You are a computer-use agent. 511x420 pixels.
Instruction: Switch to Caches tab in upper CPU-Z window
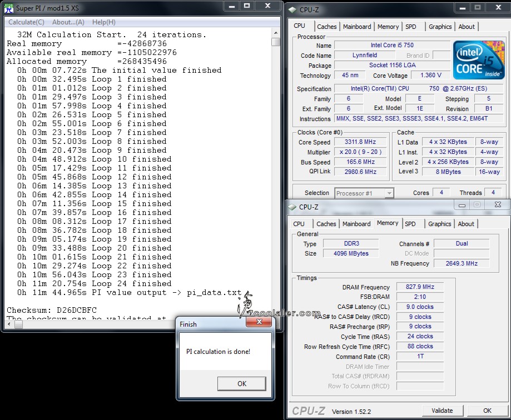pyautogui.click(x=326, y=27)
